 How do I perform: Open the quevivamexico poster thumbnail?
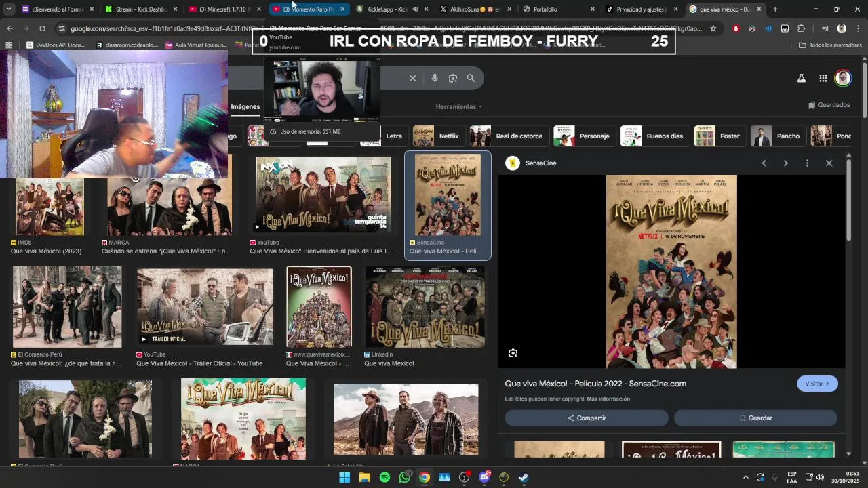(x=319, y=307)
